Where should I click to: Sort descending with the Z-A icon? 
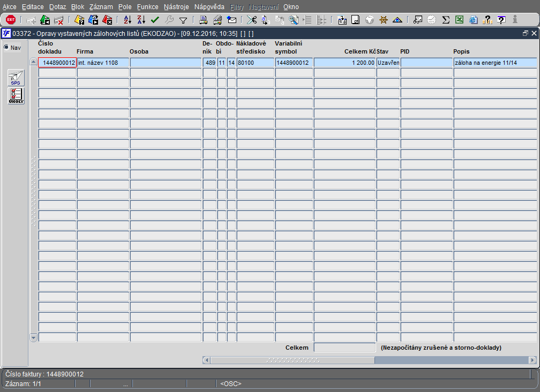point(141,20)
